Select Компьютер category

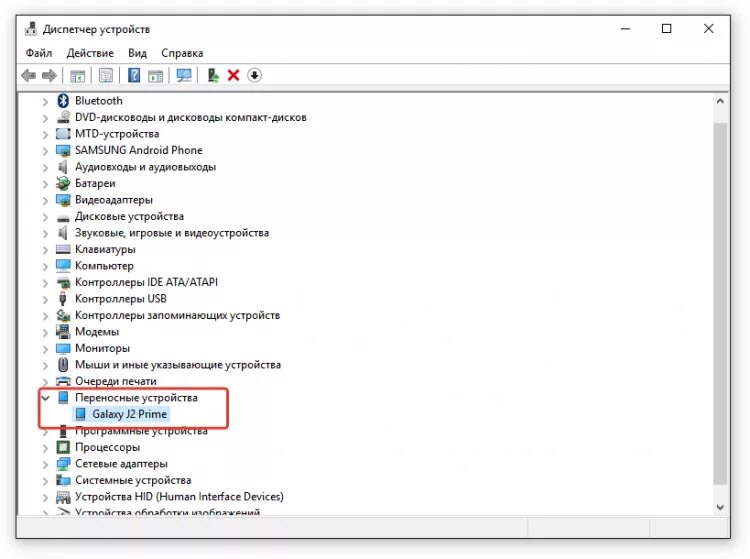(104, 265)
